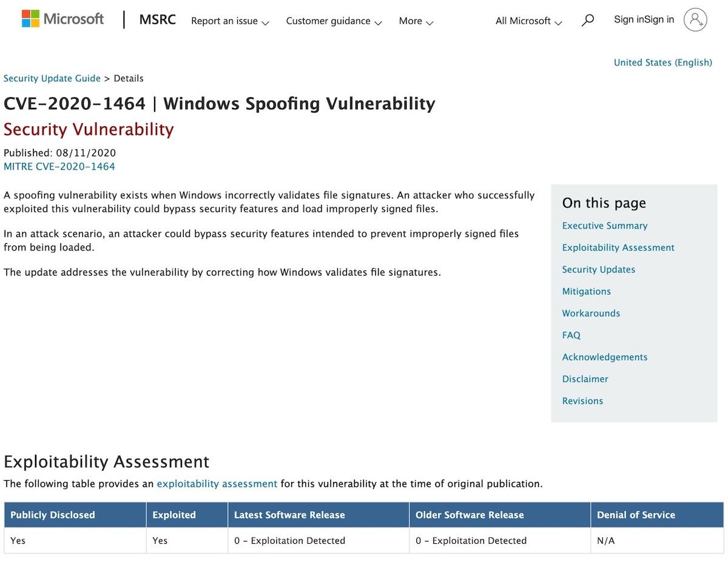Select the N/A cell in the table
This screenshot has width=728, height=562.
tap(657, 540)
